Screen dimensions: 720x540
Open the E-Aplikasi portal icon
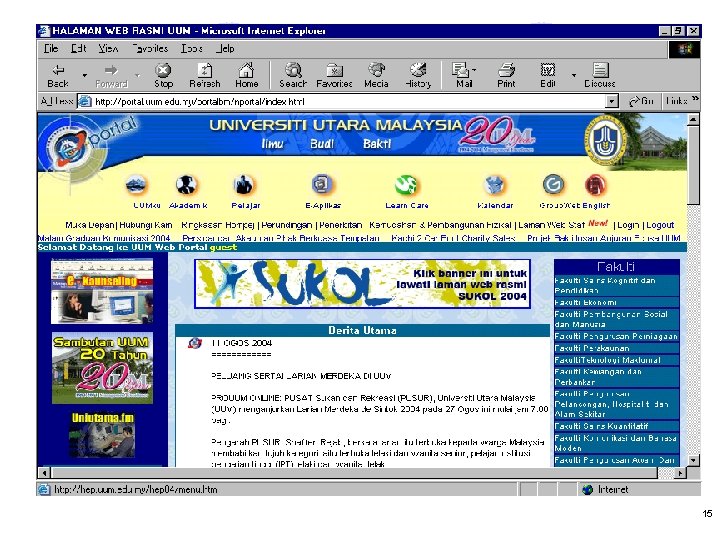(322, 185)
